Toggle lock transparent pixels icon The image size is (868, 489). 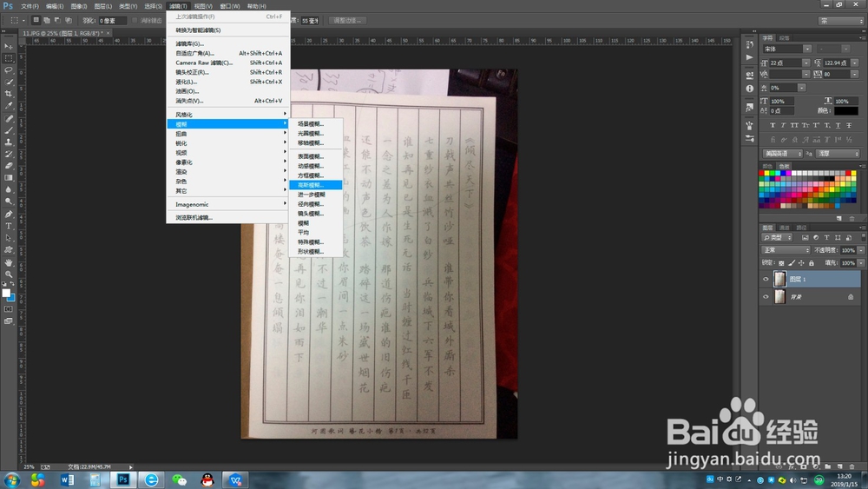coord(781,263)
